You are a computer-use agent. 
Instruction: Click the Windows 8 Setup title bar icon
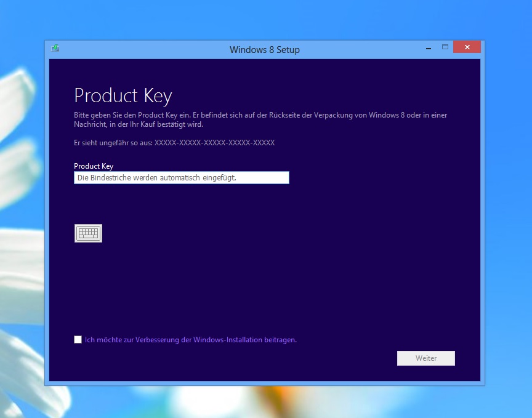[x=55, y=48]
